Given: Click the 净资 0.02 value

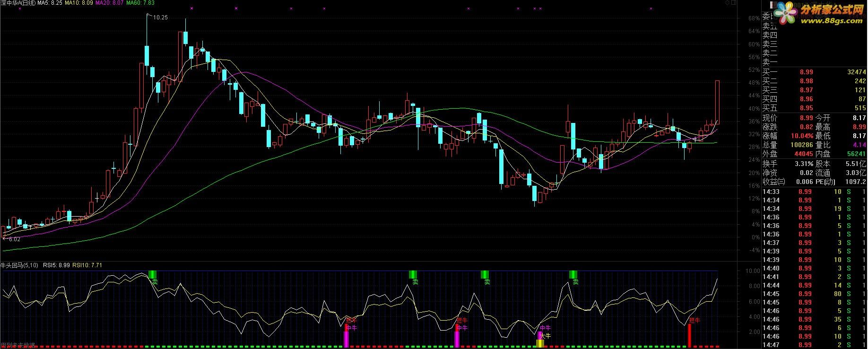Looking at the screenshot, I should click(807, 173).
